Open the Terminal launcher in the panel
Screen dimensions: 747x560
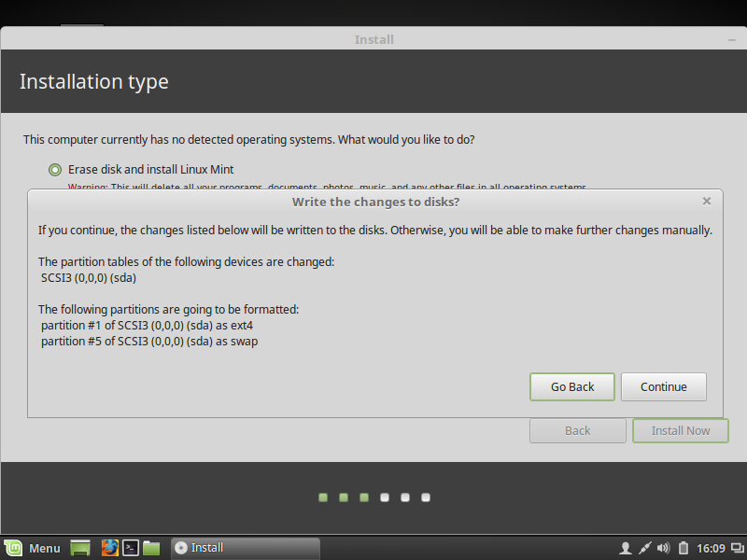click(x=131, y=548)
